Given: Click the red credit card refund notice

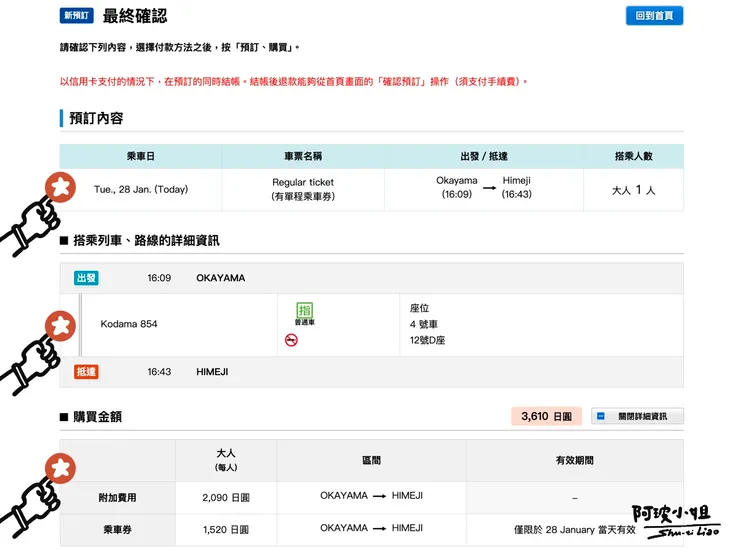Looking at the screenshot, I should tap(293, 82).
